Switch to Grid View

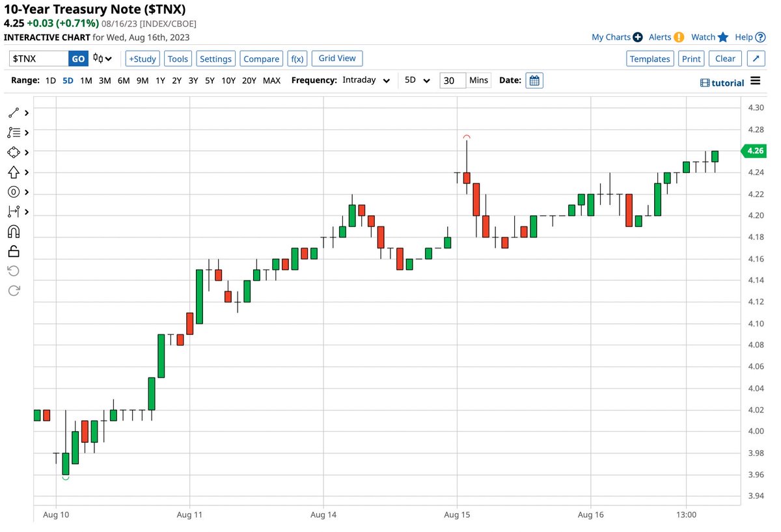click(x=337, y=59)
